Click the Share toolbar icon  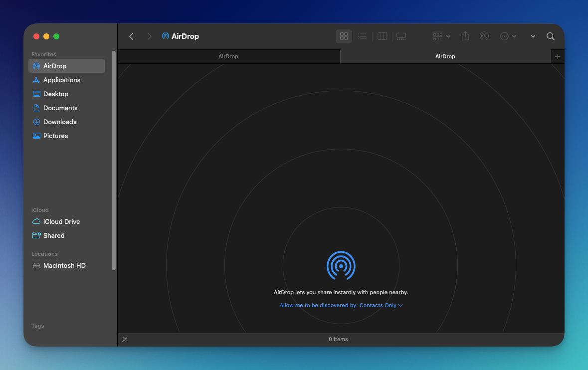465,36
